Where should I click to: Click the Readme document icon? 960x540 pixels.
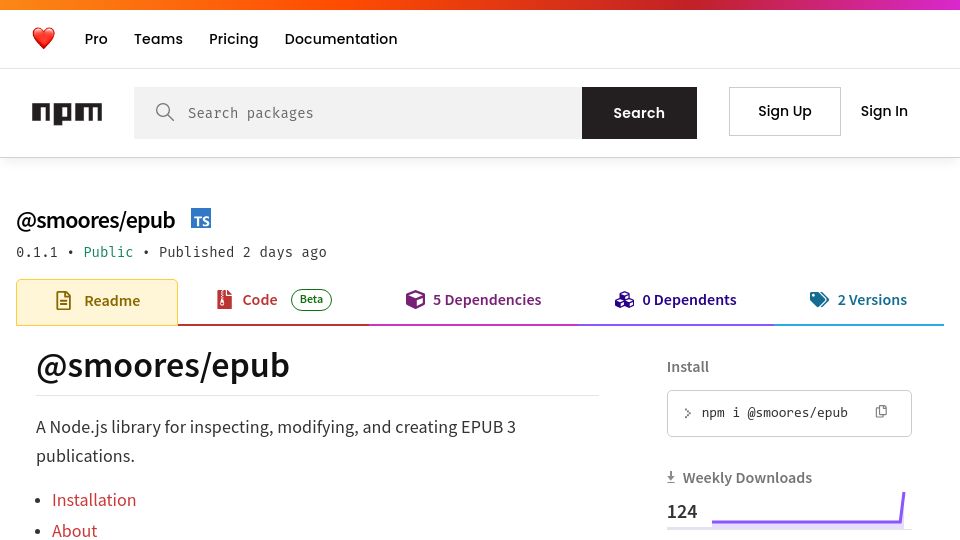point(64,301)
